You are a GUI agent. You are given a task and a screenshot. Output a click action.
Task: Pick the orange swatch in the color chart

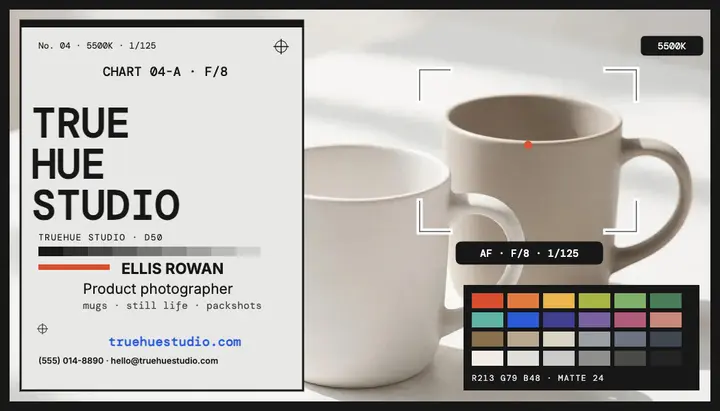click(523, 301)
